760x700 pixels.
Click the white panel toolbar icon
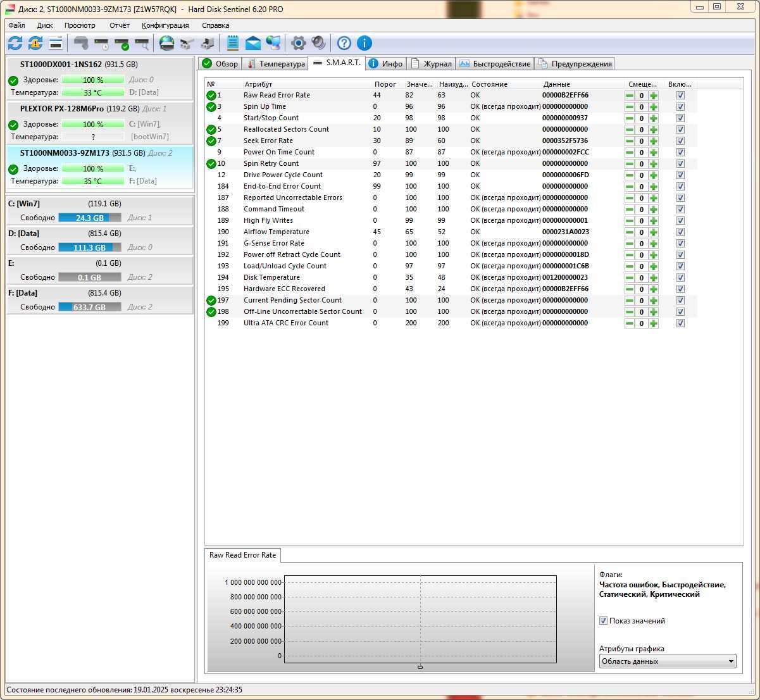[56, 43]
